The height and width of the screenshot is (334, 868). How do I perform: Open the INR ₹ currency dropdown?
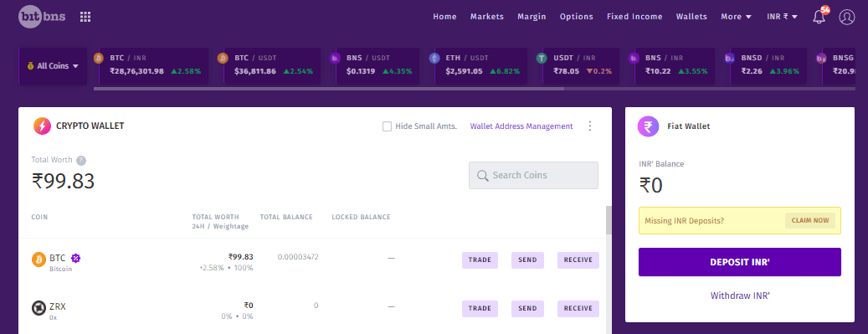782,17
